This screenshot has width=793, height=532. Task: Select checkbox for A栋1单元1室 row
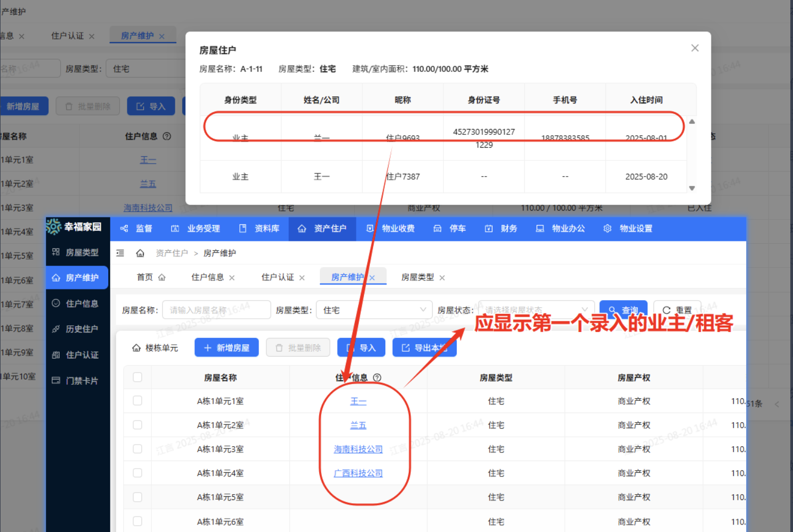point(137,401)
